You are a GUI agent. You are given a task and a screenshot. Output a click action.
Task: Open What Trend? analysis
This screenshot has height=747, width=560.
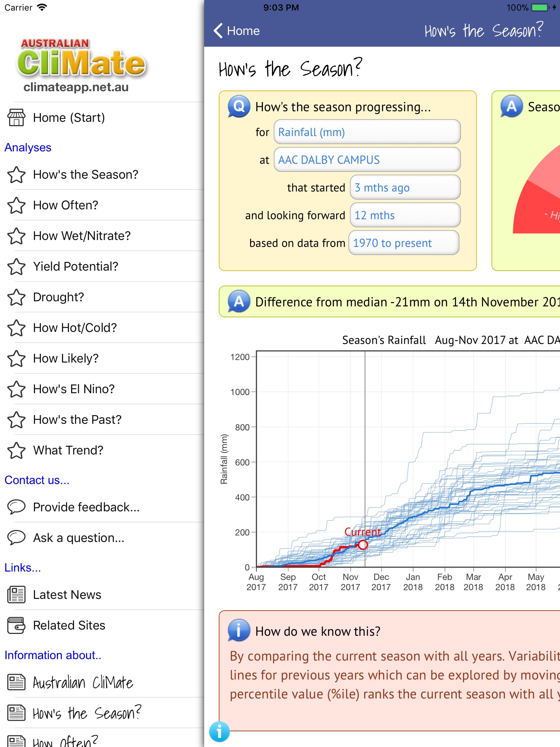click(x=102, y=450)
